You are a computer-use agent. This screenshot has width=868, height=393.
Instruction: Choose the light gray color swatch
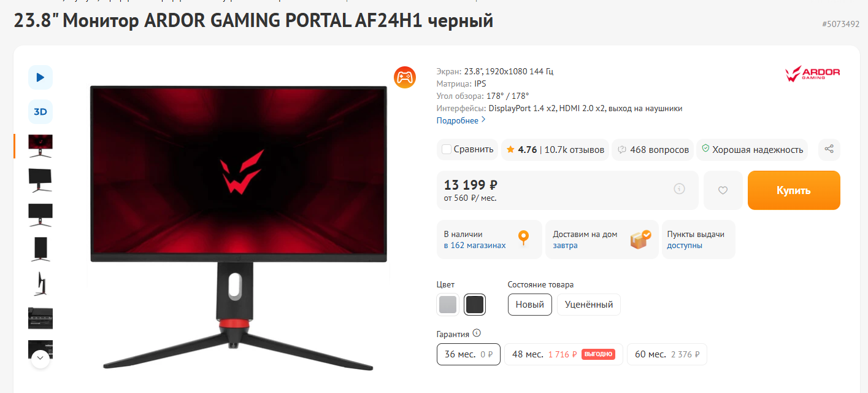coord(448,305)
